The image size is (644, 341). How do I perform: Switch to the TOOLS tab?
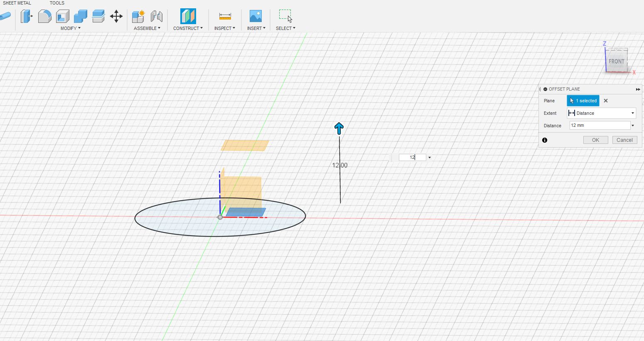click(x=57, y=3)
